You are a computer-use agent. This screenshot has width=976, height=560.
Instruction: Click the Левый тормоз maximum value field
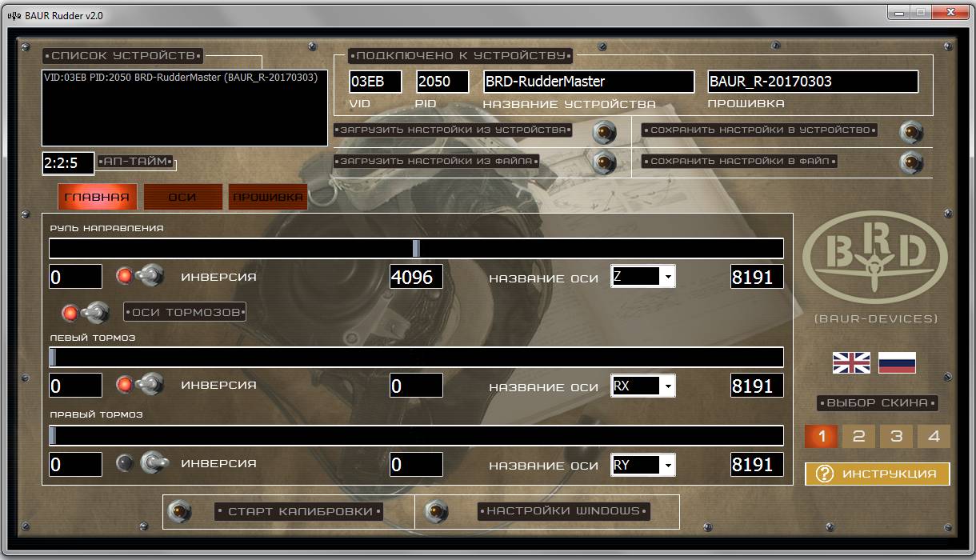[x=757, y=386]
